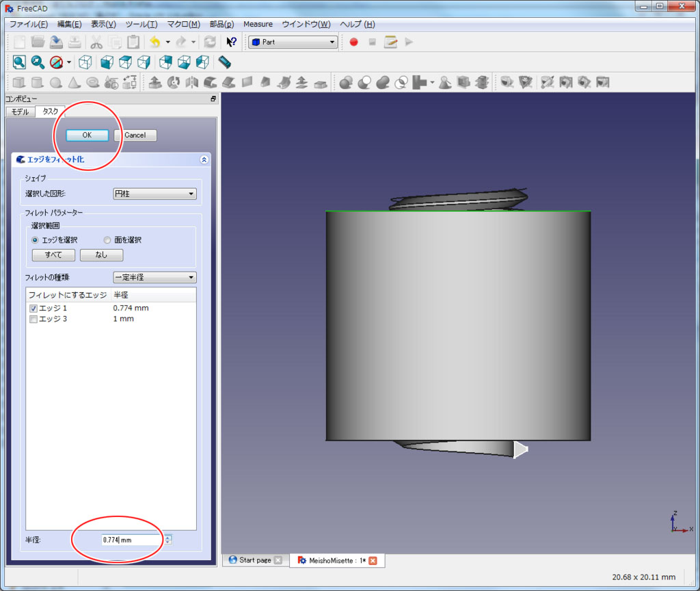This screenshot has height=591, width=700.
Task: Open the ツール(T) menu
Action: click(x=141, y=24)
